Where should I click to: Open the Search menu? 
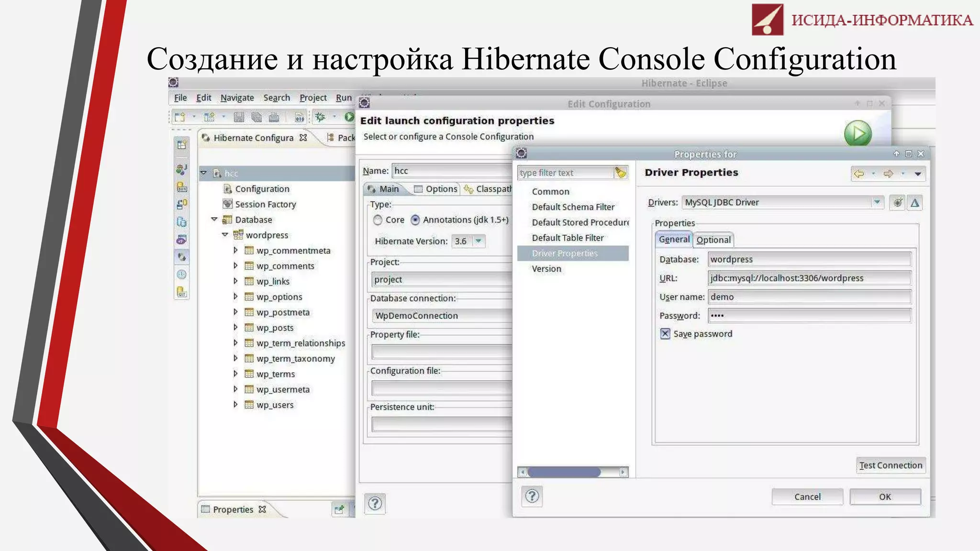coord(277,98)
